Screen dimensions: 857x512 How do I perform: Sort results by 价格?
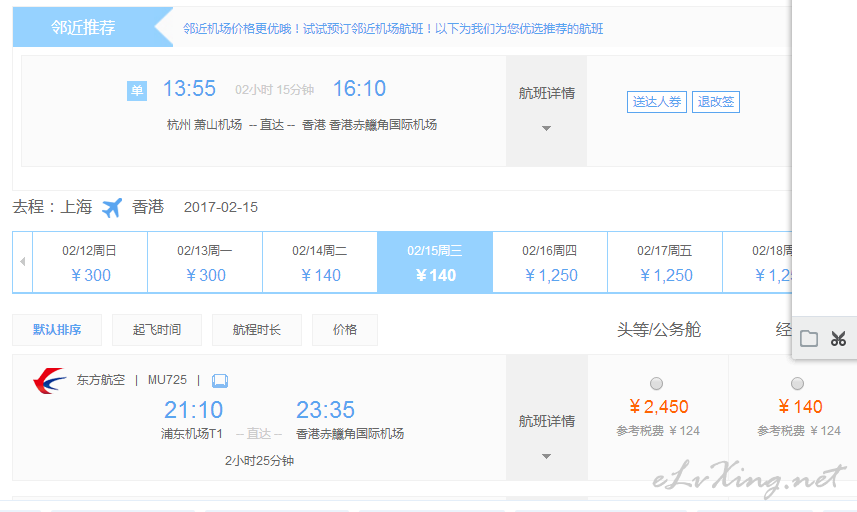[344, 329]
